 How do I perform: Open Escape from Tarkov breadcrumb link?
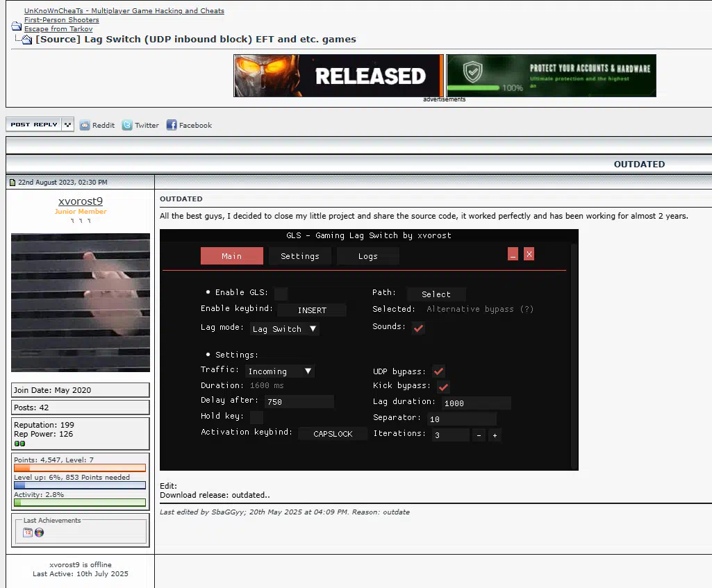[58, 29]
